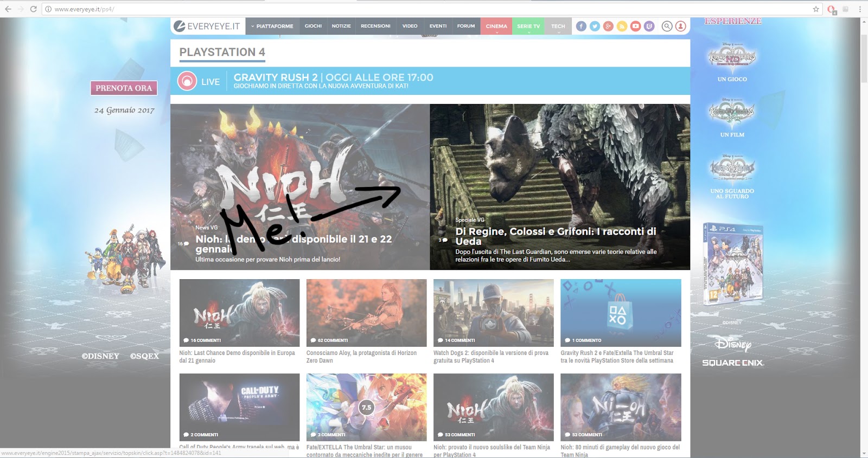Click the live broadcast circle icon
This screenshot has width=868, height=458.
tap(187, 81)
